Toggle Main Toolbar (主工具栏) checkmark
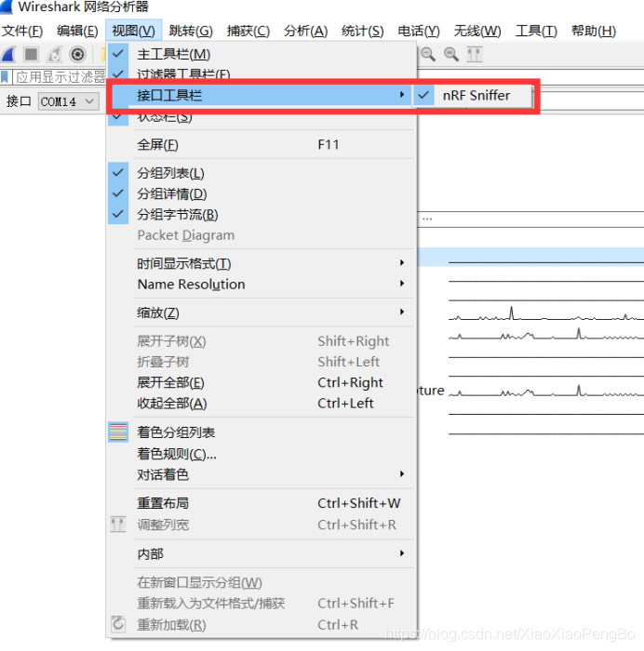 click(x=118, y=54)
